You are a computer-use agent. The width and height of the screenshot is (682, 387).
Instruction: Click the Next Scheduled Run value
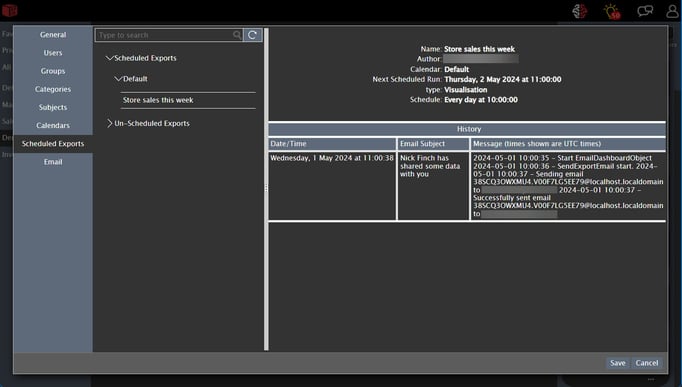[x=502, y=79]
